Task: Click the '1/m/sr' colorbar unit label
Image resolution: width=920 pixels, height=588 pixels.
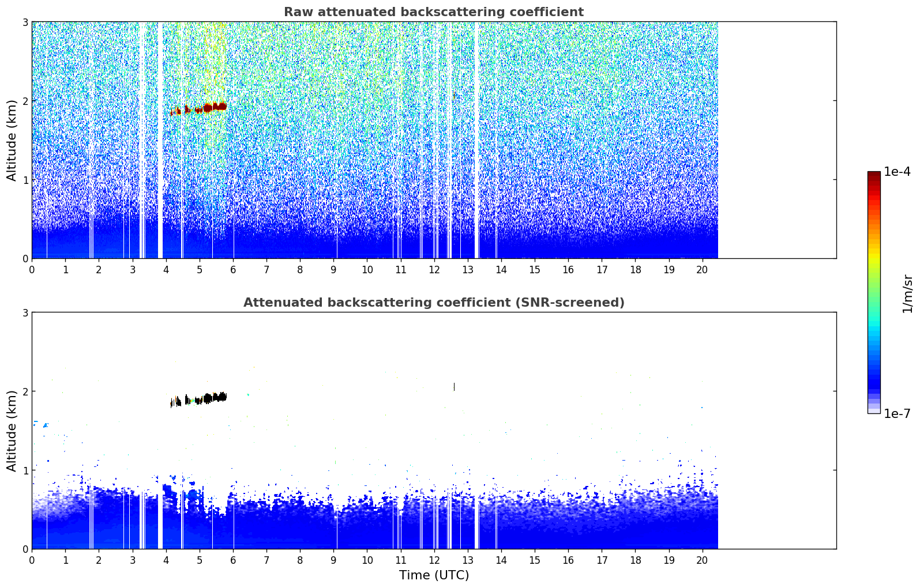Action: (908, 293)
